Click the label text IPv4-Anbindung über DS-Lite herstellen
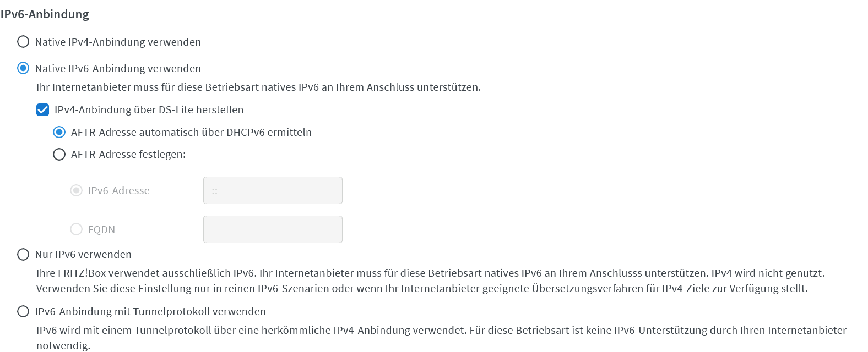 (149, 110)
